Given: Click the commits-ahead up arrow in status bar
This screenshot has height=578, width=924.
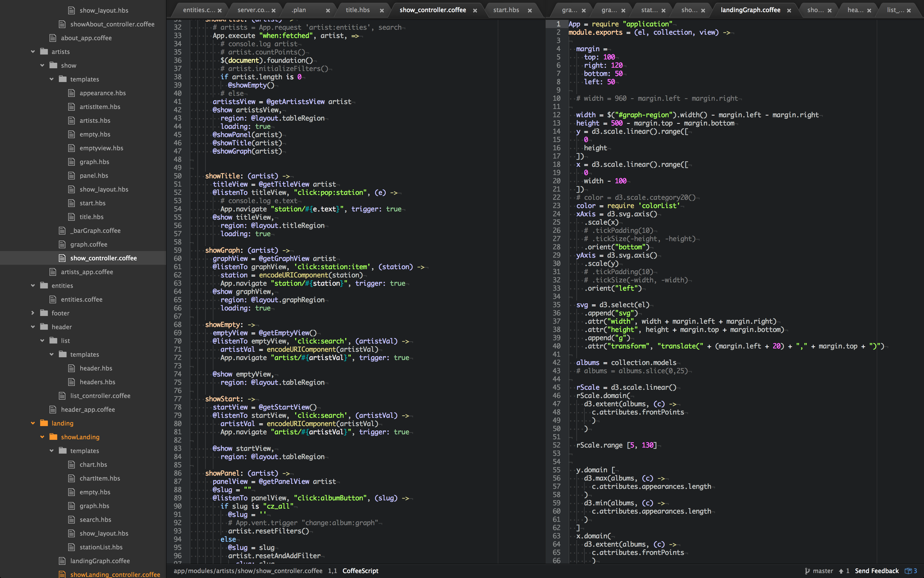Looking at the screenshot, I should [841, 571].
